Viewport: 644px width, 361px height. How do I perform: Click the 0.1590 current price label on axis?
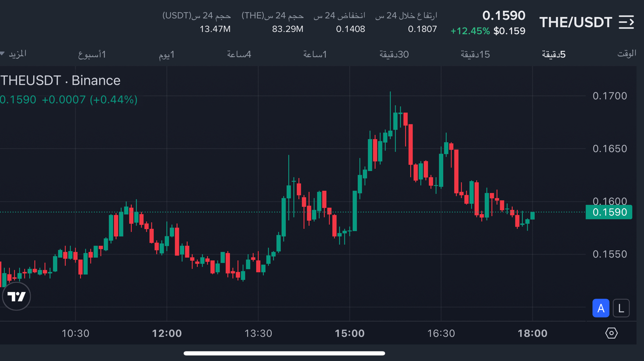(x=609, y=212)
